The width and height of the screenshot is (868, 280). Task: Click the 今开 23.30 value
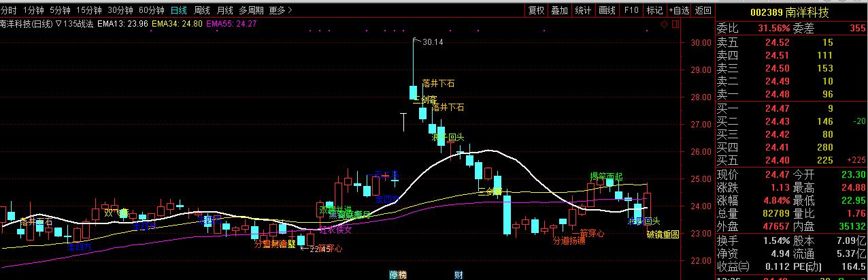[x=854, y=174]
